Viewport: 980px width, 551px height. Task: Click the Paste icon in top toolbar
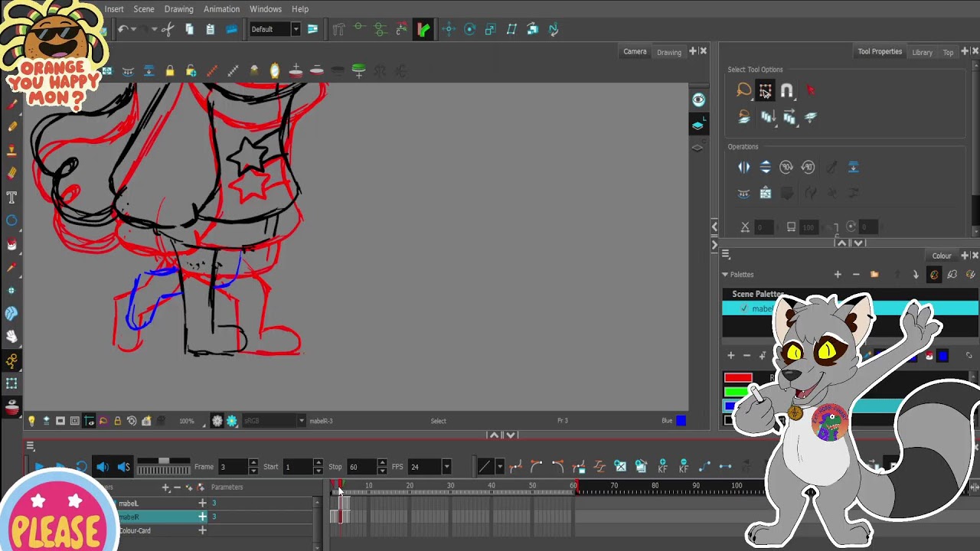210,29
